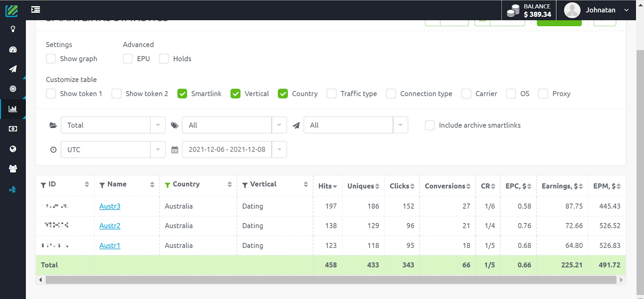This screenshot has width=644, height=299.
Task: Uncheck the Vertical column checkbox
Action: (x=235, y=94)
